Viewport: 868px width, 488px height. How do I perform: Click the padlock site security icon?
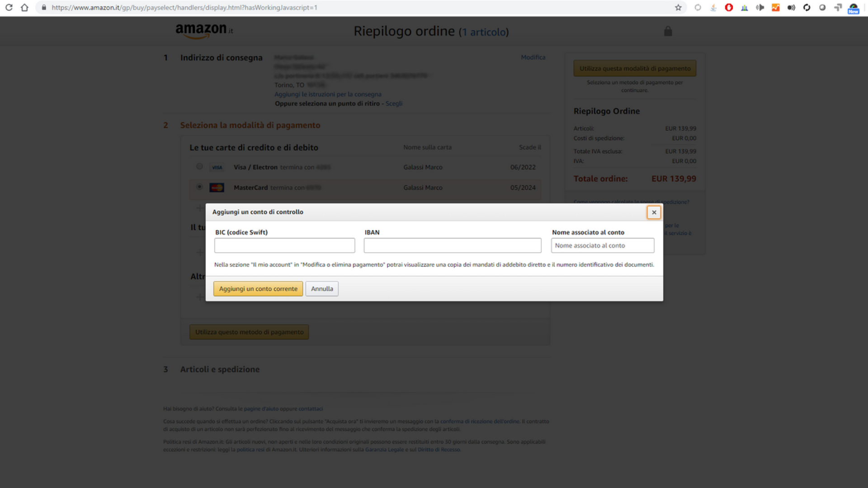(x=44, y=8)
